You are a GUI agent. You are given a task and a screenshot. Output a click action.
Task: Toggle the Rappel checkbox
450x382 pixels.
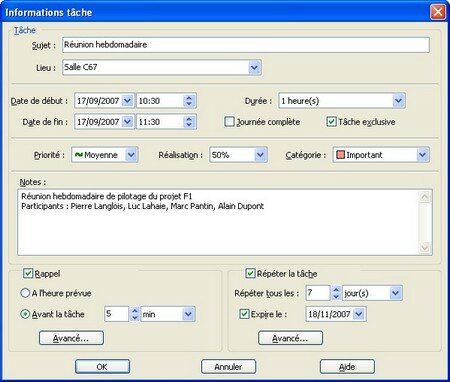[x=28, y=274]
